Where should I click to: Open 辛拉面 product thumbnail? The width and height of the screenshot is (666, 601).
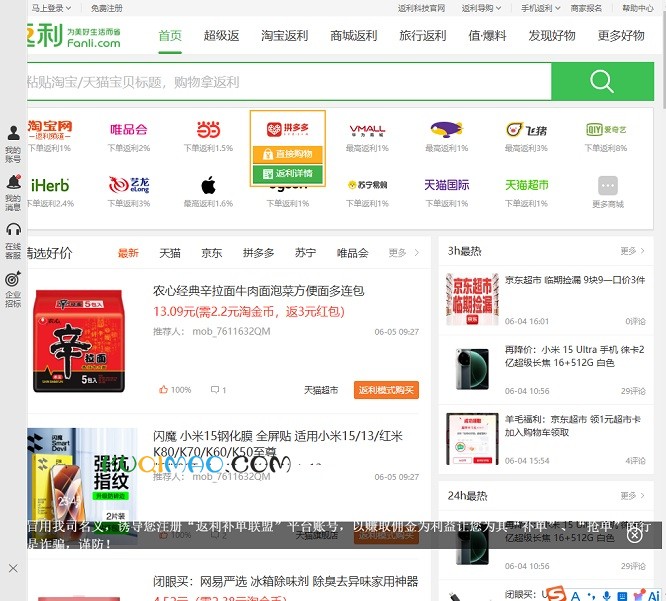point(79,341)
